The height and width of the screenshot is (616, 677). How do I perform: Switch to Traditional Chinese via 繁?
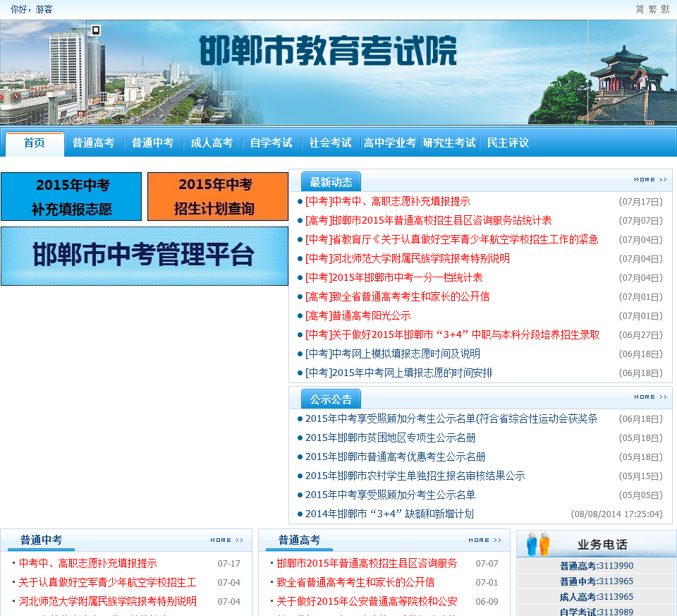point(652,9)
